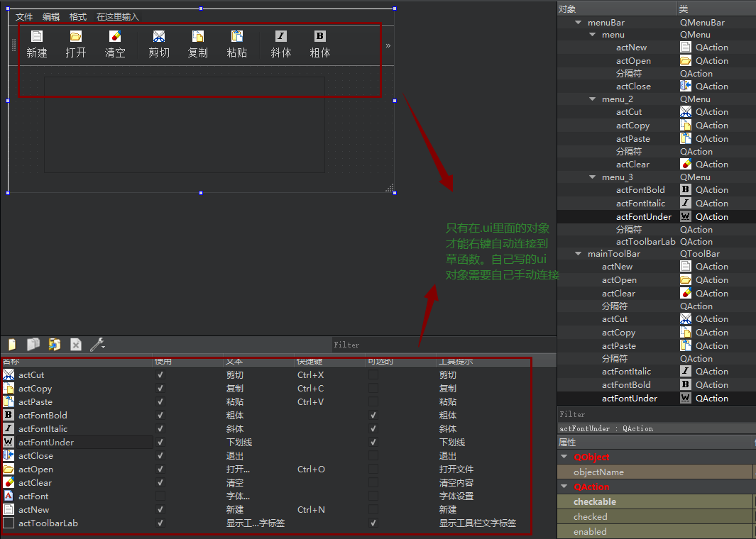The image size is (756, 539).
Task: Collapse the QAction property group
Action: coord(564,487)
